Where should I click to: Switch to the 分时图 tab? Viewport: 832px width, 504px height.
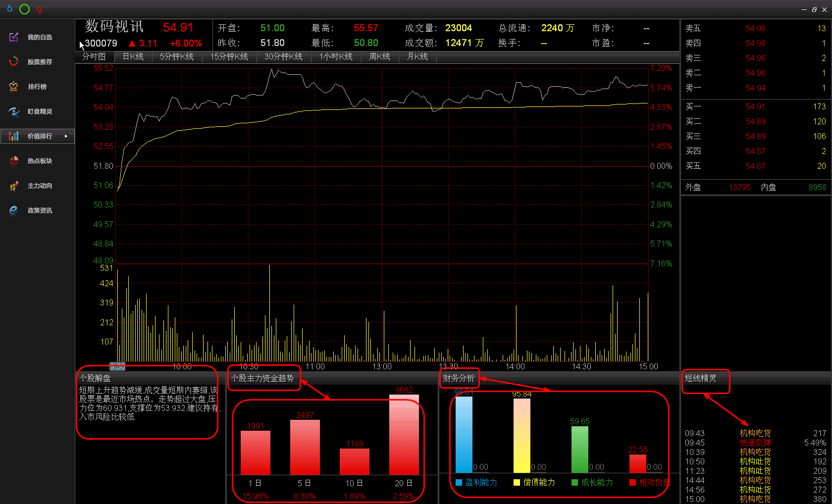tap(94, 56)
